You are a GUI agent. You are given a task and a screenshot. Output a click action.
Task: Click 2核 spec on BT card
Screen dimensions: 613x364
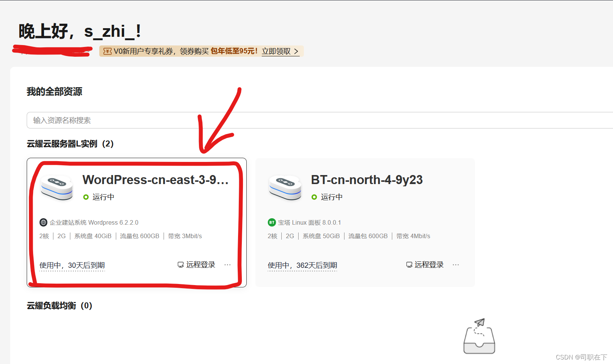273,236
